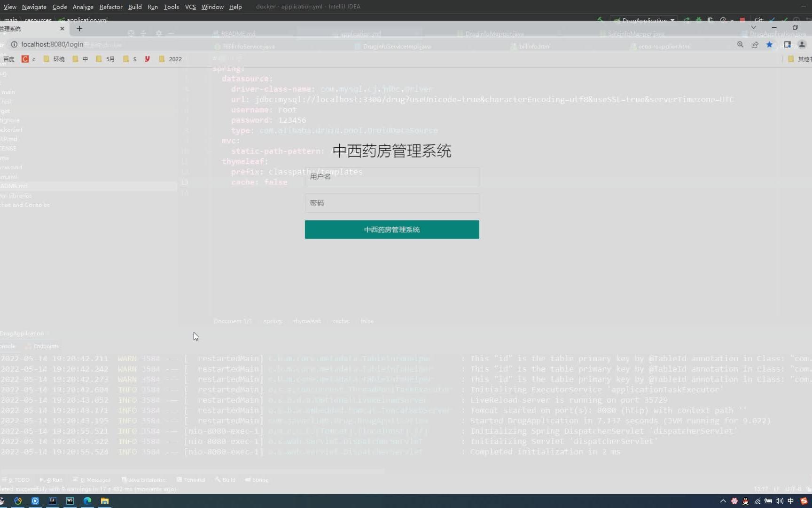Open the browser profile avatar icon
The image size is (812, 508).
click(802, 44)
